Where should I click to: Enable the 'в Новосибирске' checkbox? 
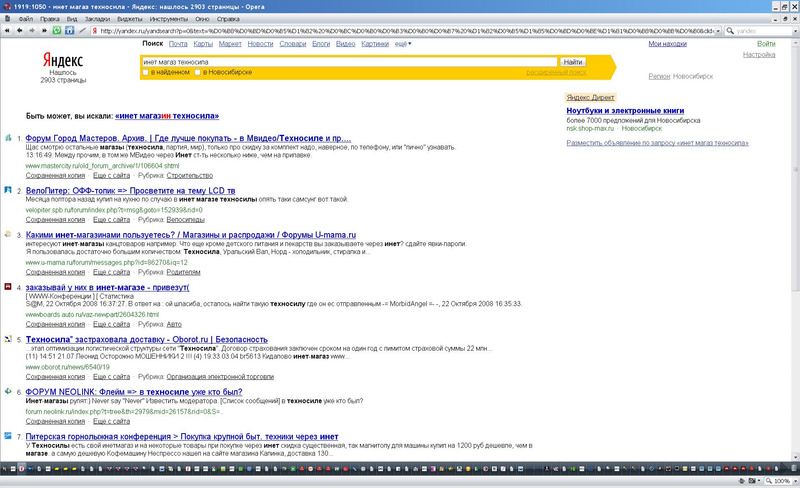197,72
